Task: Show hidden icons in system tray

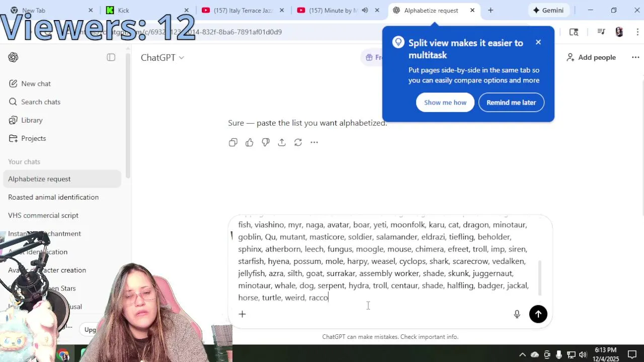Action: 522,355
